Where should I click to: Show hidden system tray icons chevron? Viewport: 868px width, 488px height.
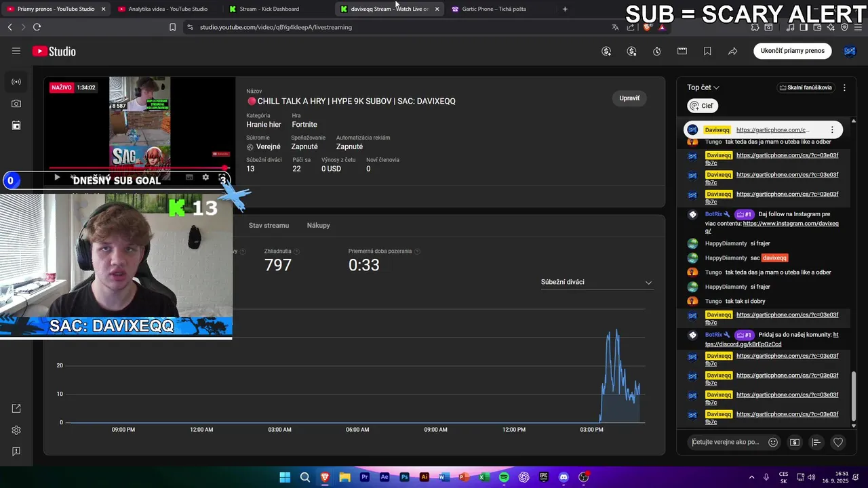[x=751, y=477]
